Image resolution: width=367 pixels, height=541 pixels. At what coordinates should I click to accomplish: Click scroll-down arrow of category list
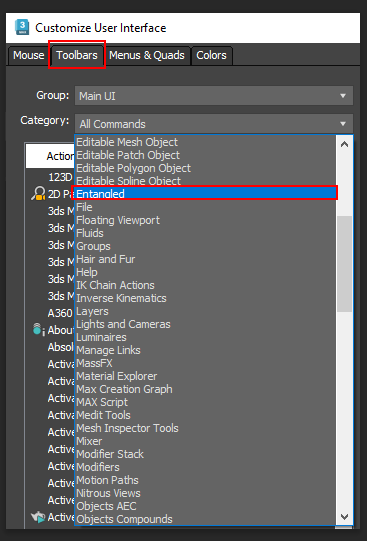point(344,517)
